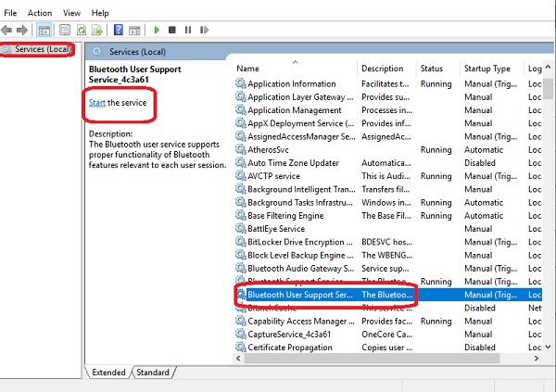
Task: Toggle the Show/Hide Console Tree icon
Action: [44, 31]
